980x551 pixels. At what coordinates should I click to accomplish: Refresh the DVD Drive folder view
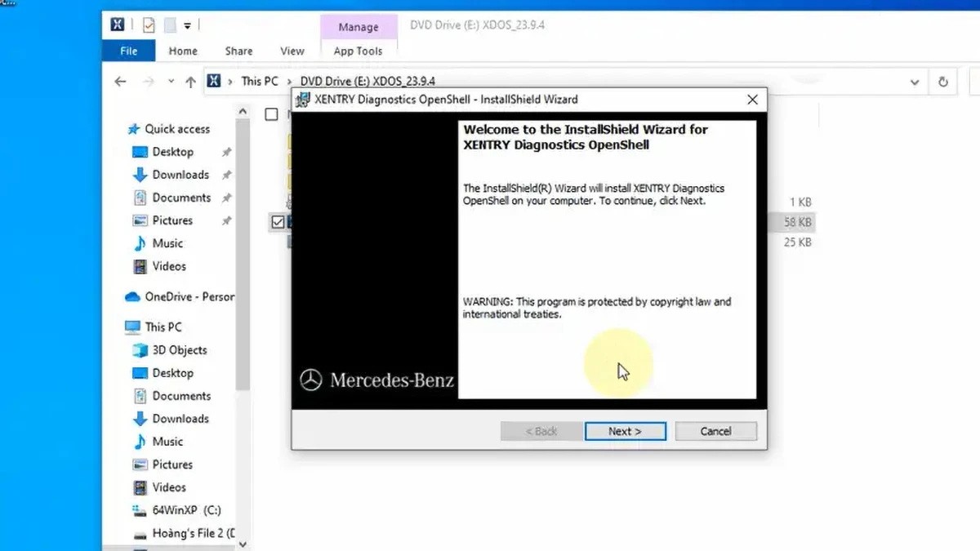942,82
